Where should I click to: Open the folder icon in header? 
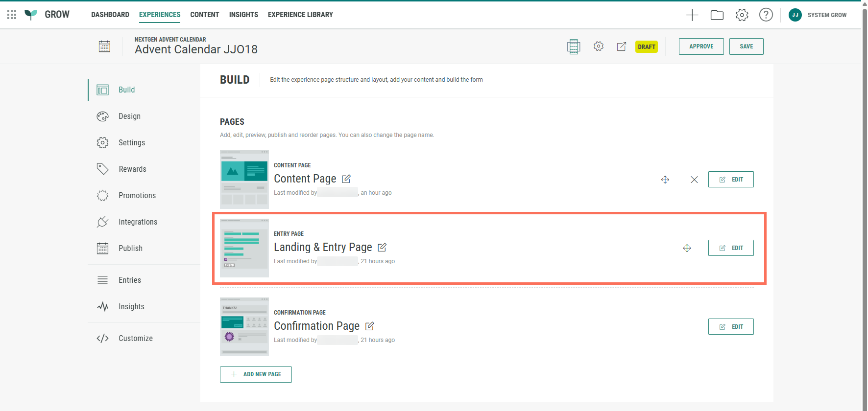pyautogui.click(x=717, y=15)
